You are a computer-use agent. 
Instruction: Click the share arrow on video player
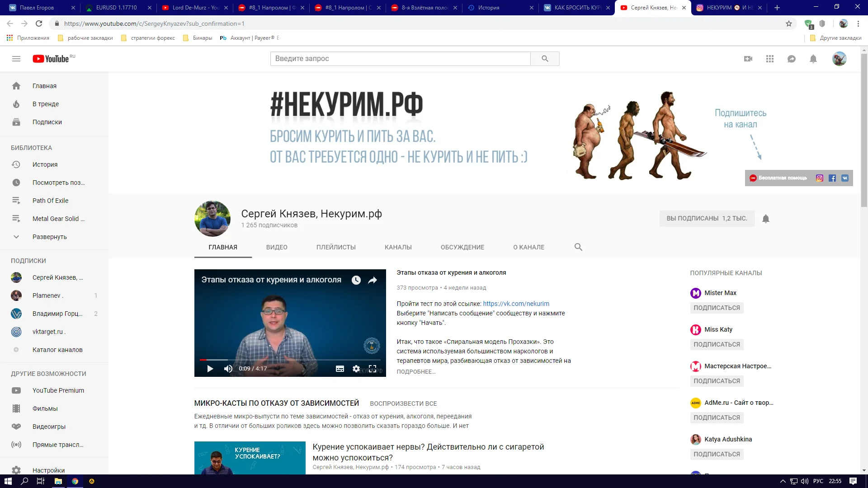coord(373,280)
